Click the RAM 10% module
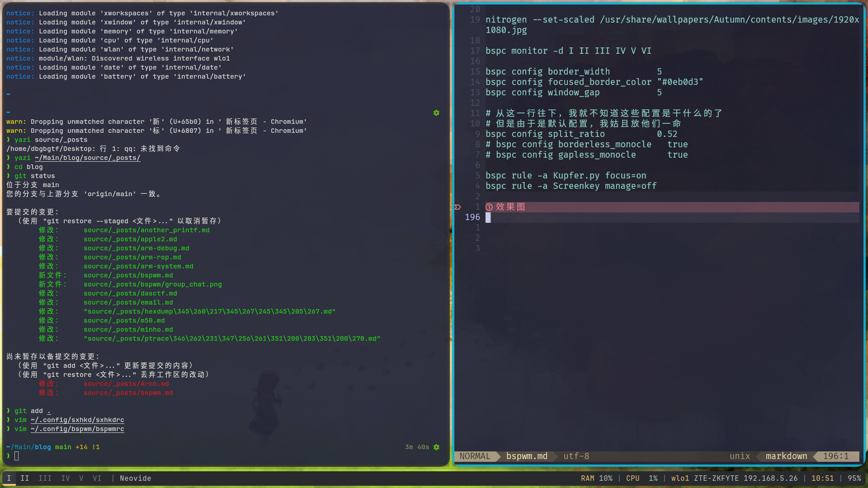The width and height of the screenshot is (868, 488). 596,478
